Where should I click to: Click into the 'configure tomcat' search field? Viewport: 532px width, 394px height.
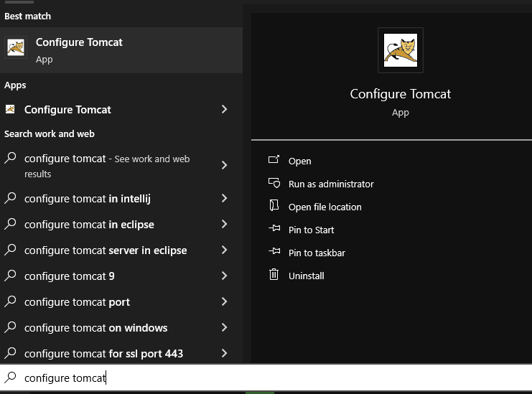click(x=266, y=377)
